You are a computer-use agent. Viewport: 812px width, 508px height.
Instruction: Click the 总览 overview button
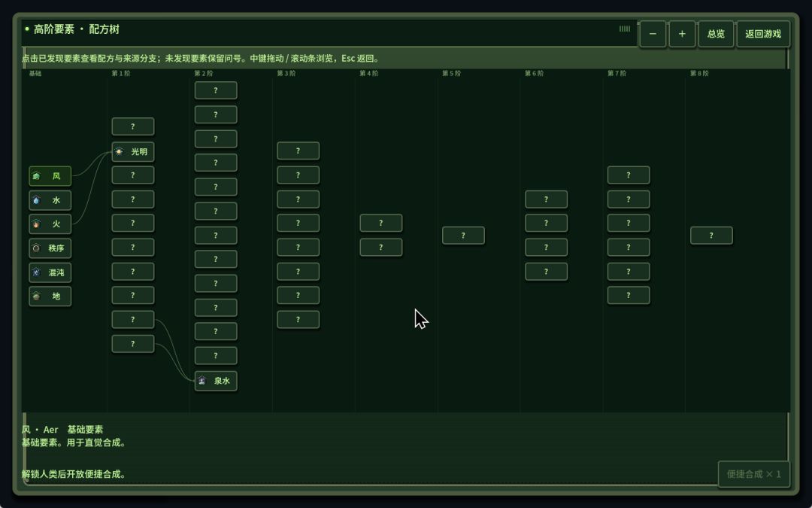coord(717,34)
